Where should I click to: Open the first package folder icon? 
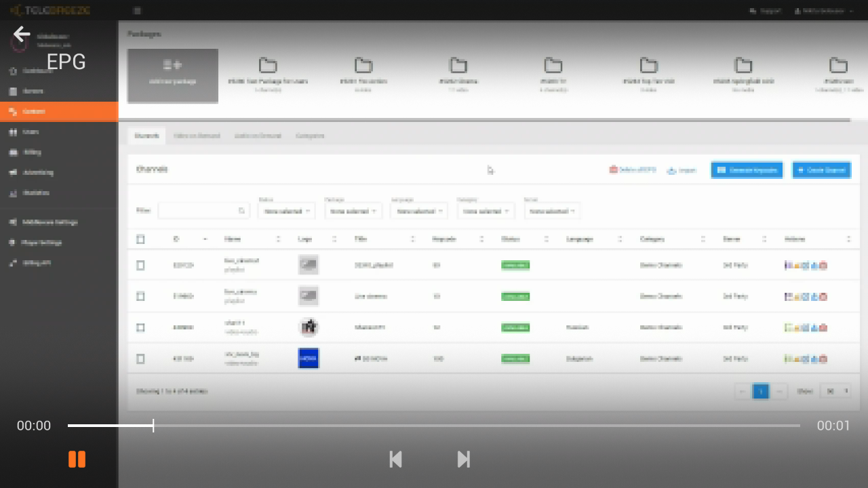(268, 66)
